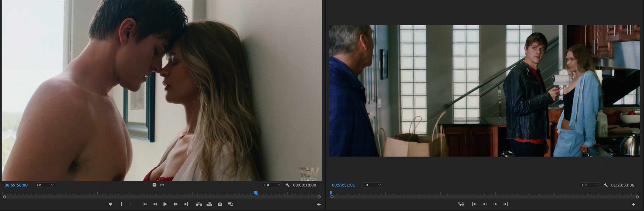Toggle the comparison view icon
Viewport: 644px width, 211px height.
point(231,204)
